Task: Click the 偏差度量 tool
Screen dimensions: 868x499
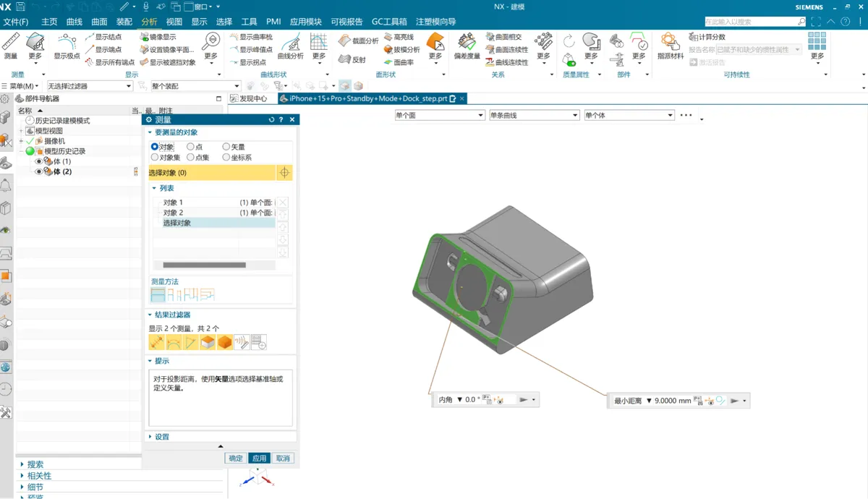Action: click(467, 47)
